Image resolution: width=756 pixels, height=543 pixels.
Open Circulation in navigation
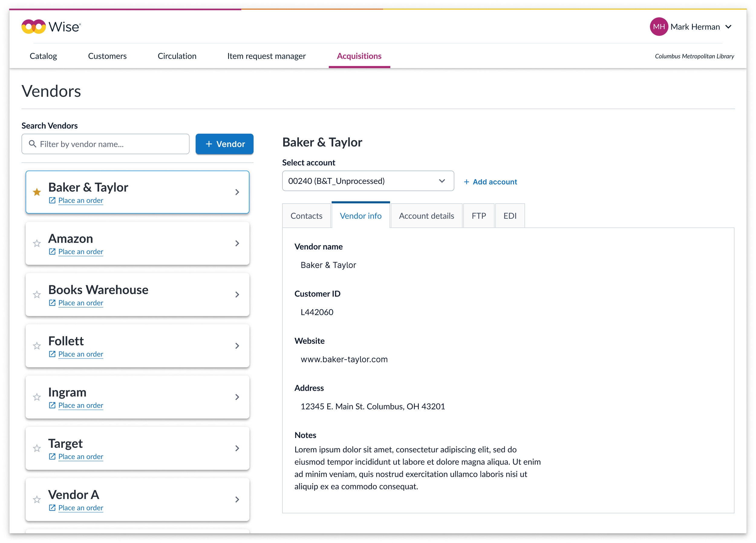[177, 56]
